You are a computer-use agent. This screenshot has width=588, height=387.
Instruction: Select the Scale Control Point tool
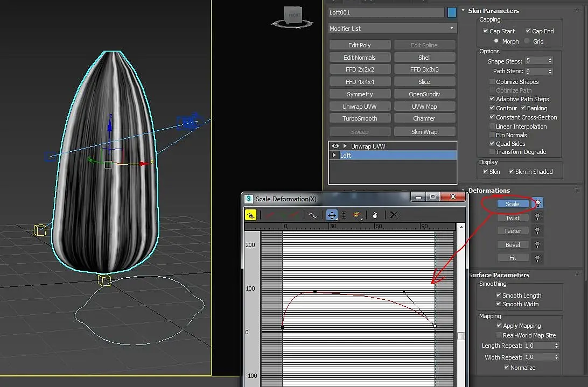[x=344, y=215]
